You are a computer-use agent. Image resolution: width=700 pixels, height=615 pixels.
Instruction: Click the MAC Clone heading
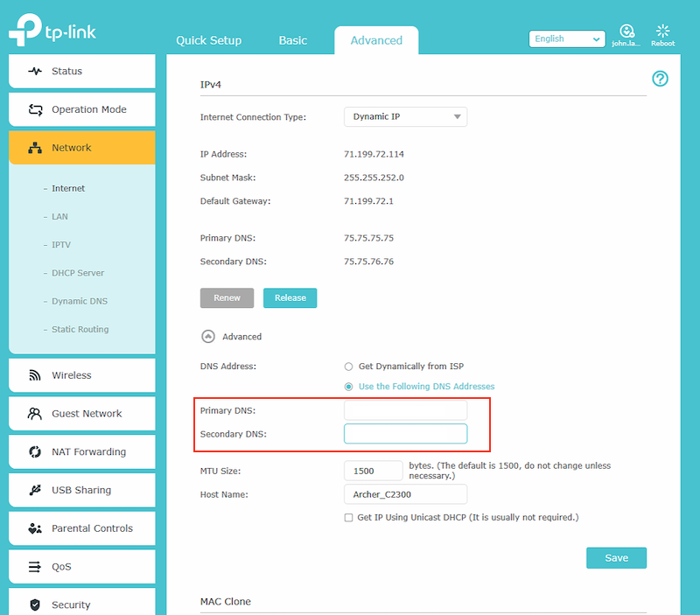pyautogui.click(x=226, y=602)
